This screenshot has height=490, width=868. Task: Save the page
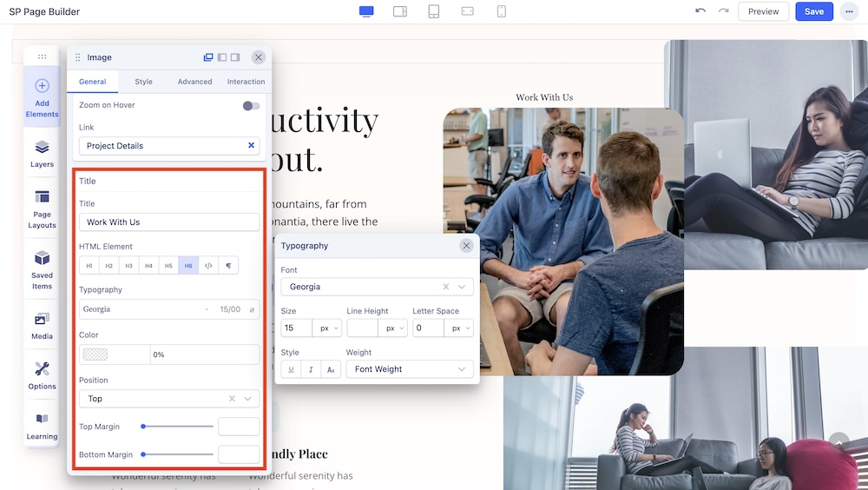[813, 11]
